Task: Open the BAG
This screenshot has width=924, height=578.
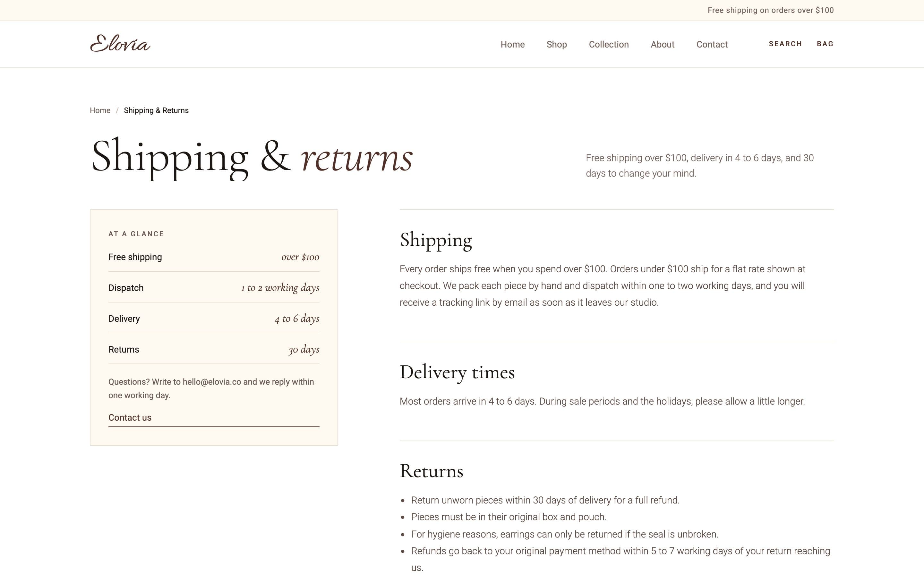Action: click(x=825, y=44)
